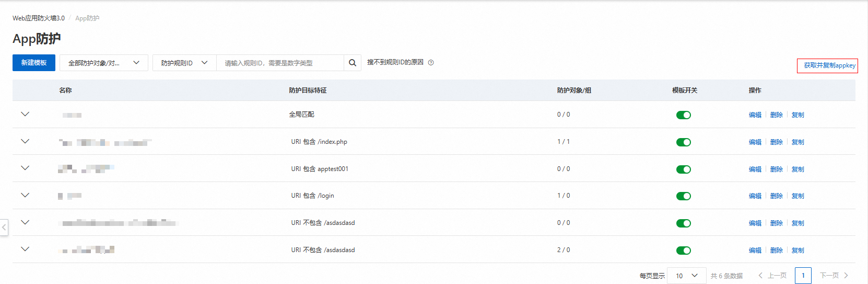
Task: Delete the 0 / 0 /asdasdasd template
Action: tap(776, 223)
